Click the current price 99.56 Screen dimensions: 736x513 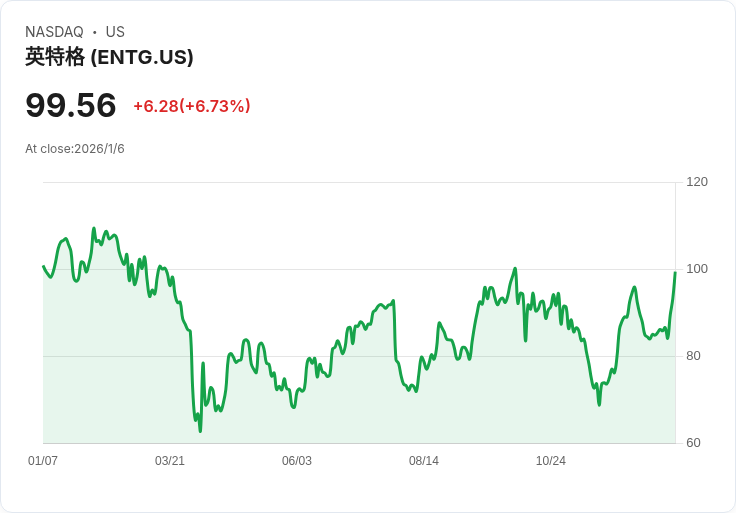tap(71, 105)
